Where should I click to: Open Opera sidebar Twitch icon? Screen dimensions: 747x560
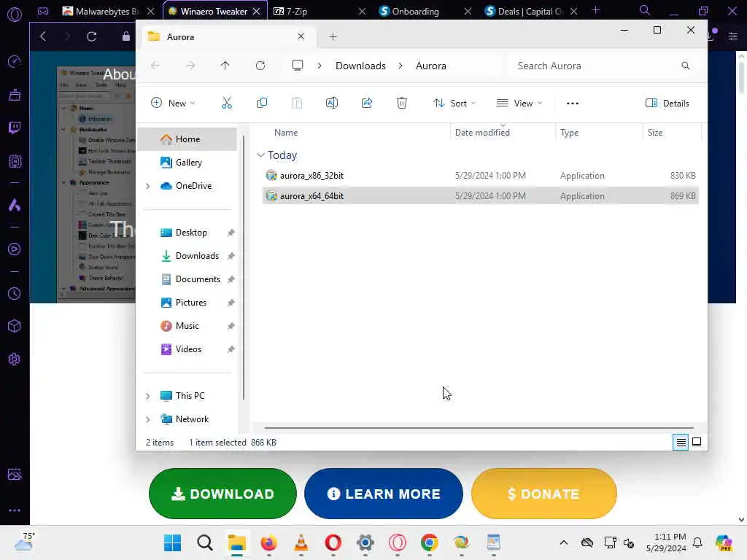[x=15, y=127]
